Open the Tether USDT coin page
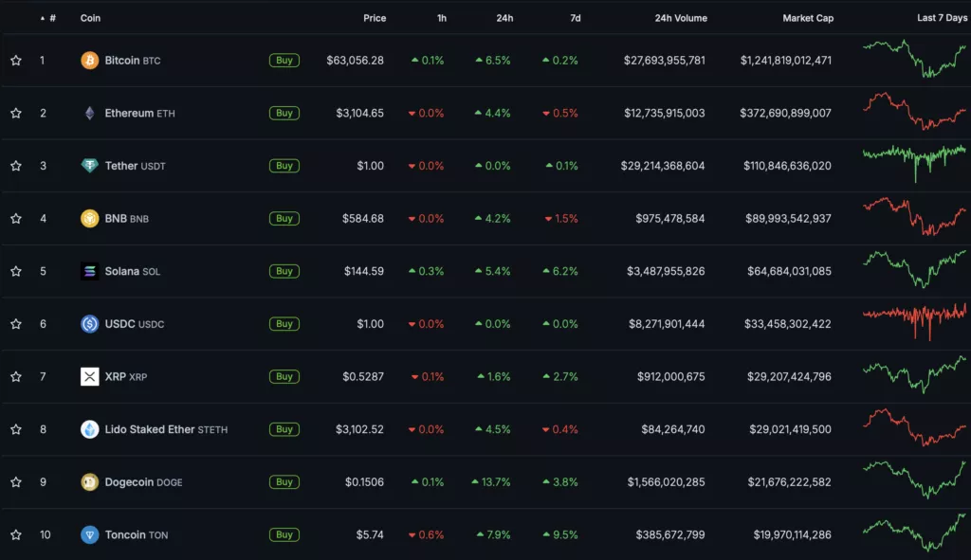Screen dimensions: 971x560 tap(135, 165)
